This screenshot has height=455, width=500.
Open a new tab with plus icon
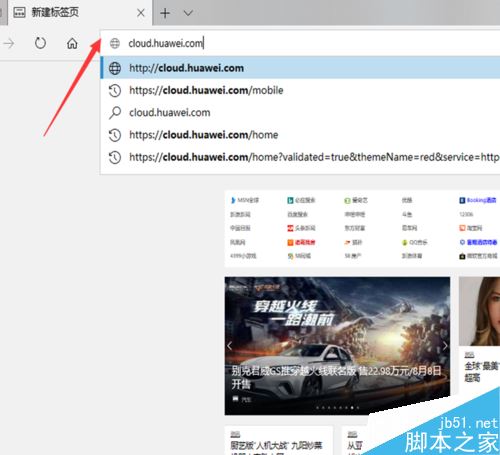click(x=165, y=13)
